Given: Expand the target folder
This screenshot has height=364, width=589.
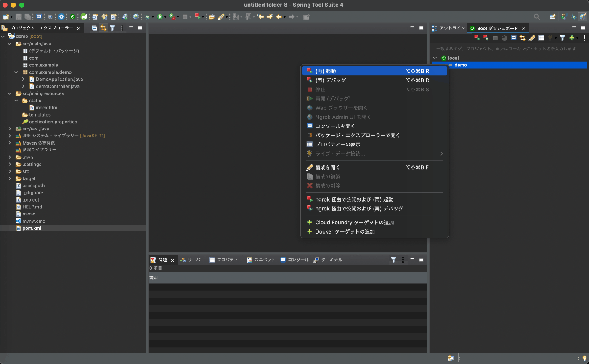Looking at the screenshot, I should pos(10,178).
